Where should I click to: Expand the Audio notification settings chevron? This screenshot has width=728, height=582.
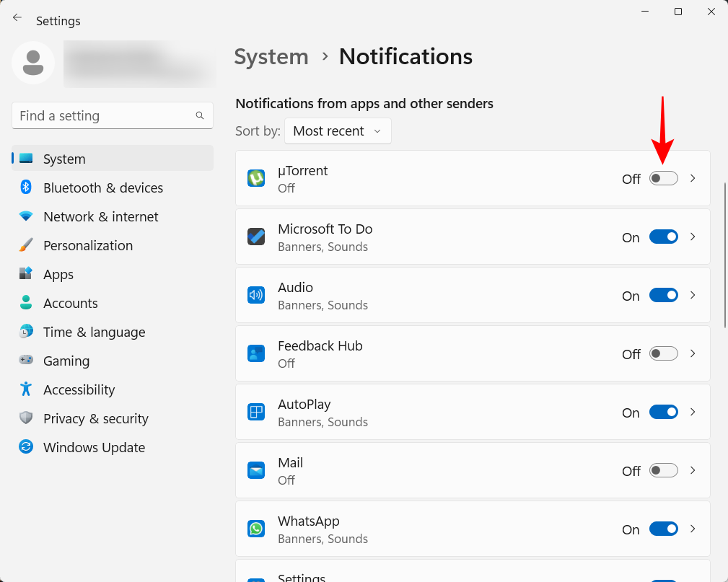[x=692, y=295]
